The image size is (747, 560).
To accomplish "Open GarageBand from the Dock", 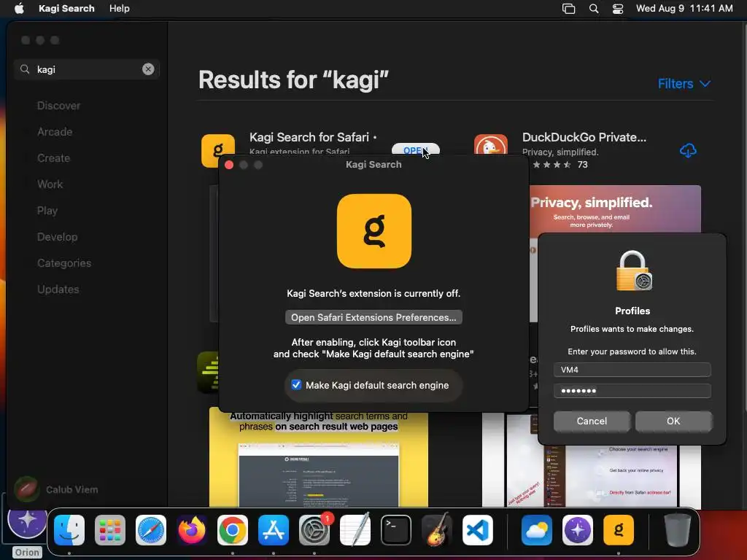I will tap(437, 529).
